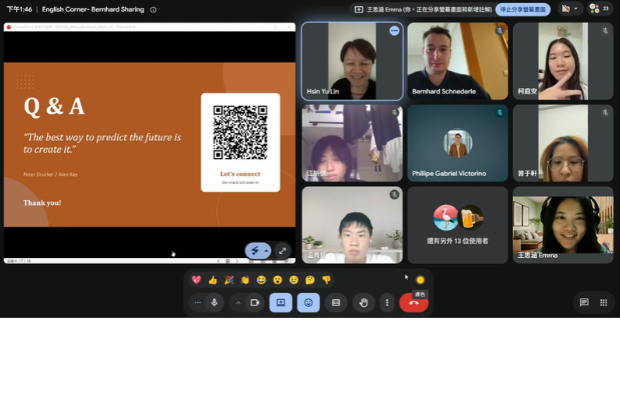Open the participants list showing 23
The image size is (620, 414).
(599, 9)
